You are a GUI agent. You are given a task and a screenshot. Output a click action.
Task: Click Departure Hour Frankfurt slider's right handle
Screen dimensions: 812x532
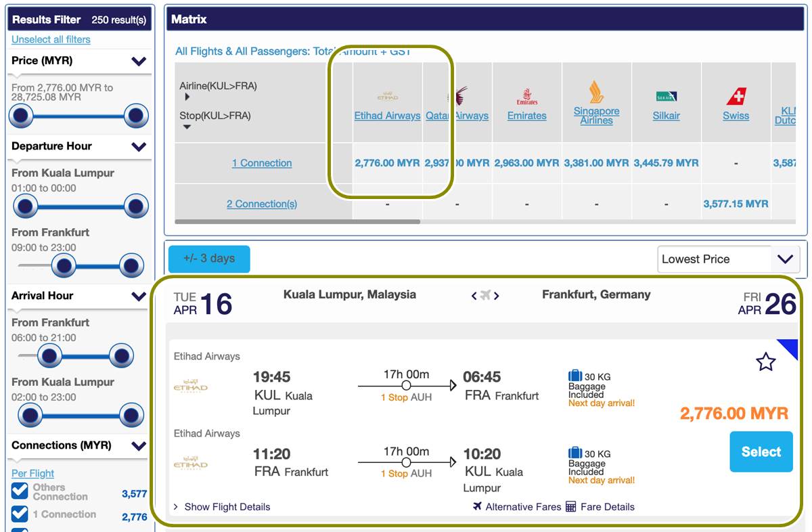point(131,265)
